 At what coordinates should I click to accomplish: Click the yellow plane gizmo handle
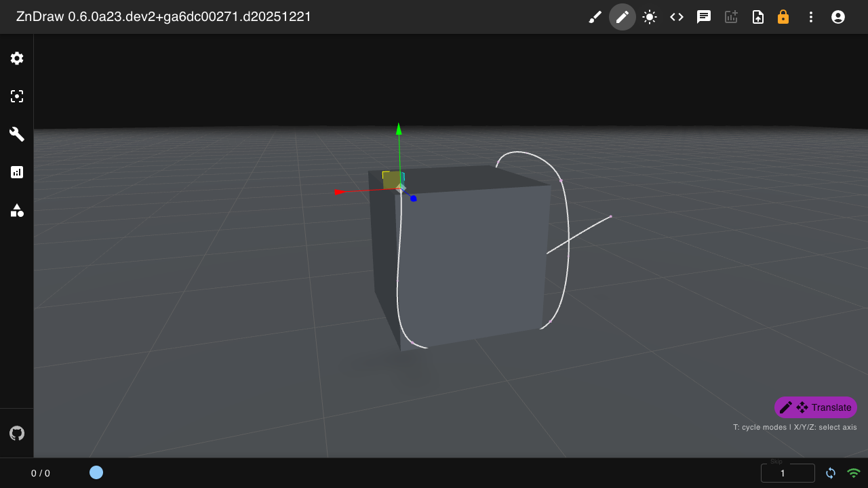391,180
